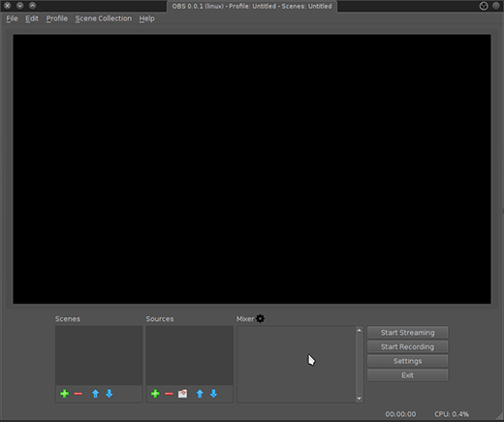Move the scene down with the blue arrow
Viewport: 504px width, 422px height.
click(110, 394)
